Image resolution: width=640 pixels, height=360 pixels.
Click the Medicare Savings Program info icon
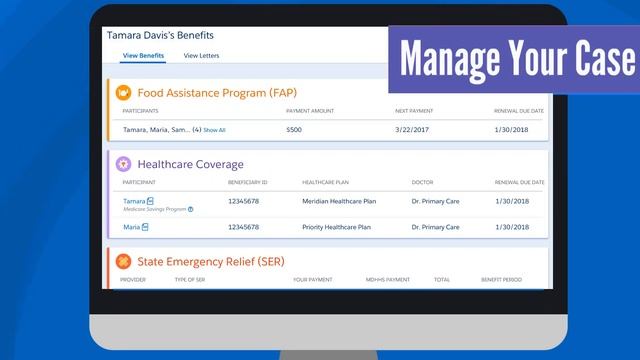click(x=190, y=209)
